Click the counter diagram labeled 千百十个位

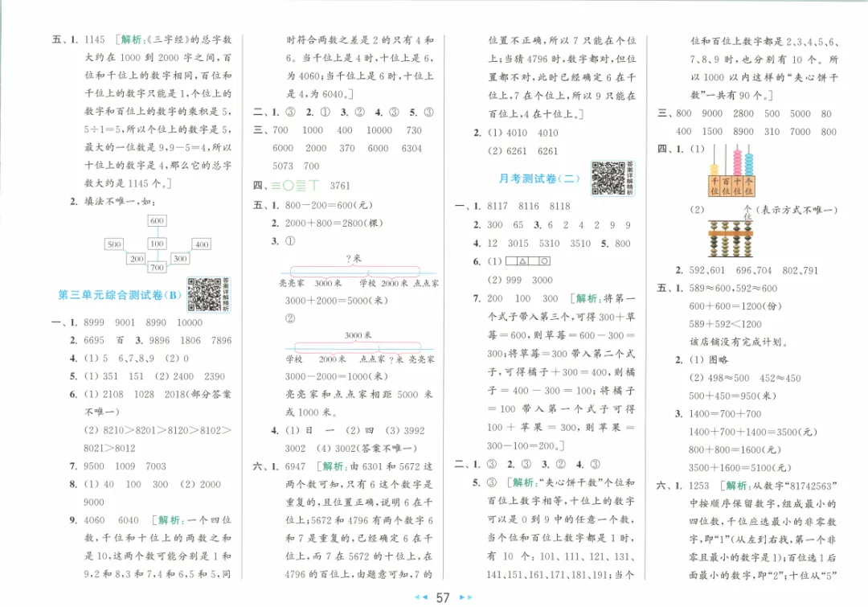[x=731, y=170]
